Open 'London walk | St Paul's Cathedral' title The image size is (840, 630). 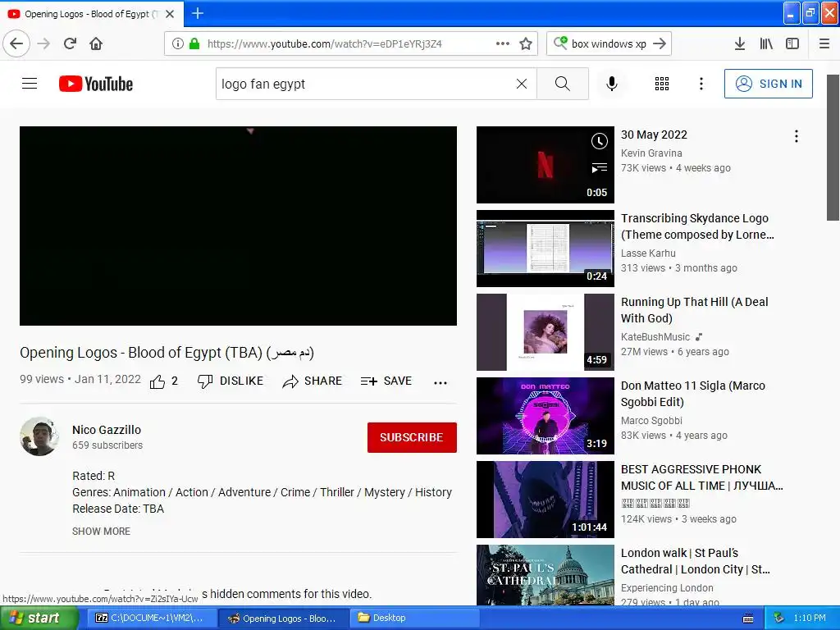pyautogui.click(x=696, y=560)
